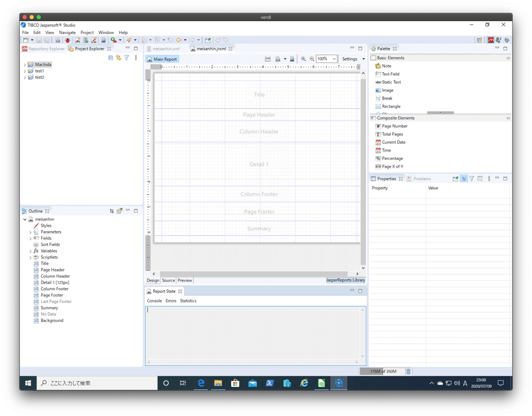Switch to the meisanhin.xml editor tab
Image resolution: width=532 pixels, height=416 pixels.
166,48
